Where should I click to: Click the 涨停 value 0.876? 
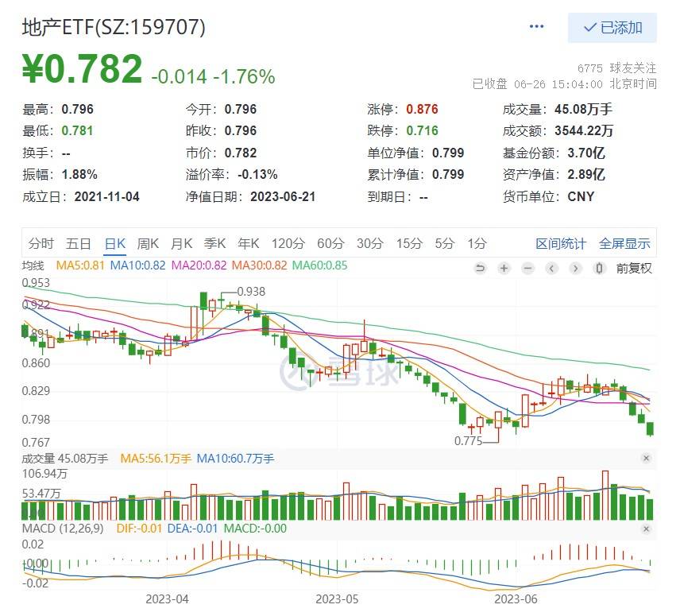pos(422,110)
